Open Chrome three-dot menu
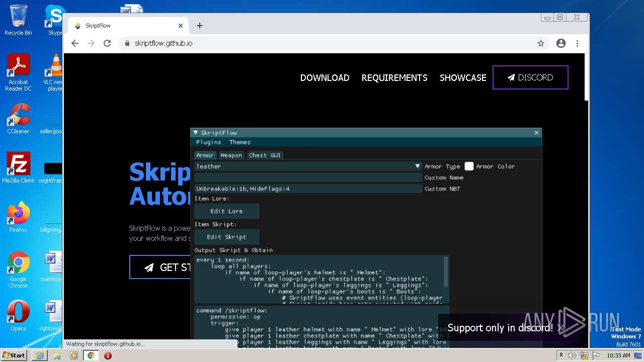 click(x=577, y=43)
